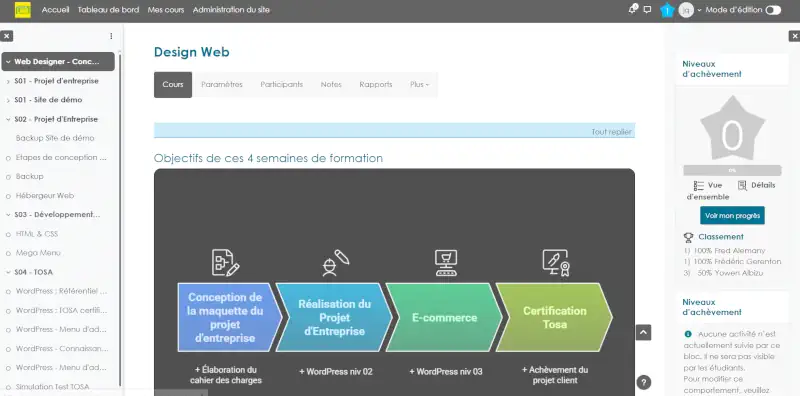Image resolution: width=800 pixels, height=396 pixels.
Task: Click completion circle for WordPress - Connaissan
Action: pos(8,350)
